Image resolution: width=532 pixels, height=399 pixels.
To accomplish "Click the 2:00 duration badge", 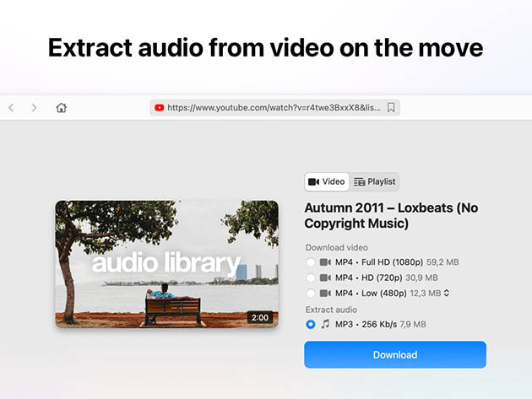I will (x=260, y=318).
